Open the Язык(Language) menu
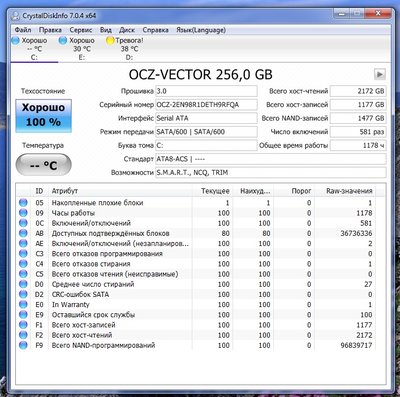 (201, 30)
